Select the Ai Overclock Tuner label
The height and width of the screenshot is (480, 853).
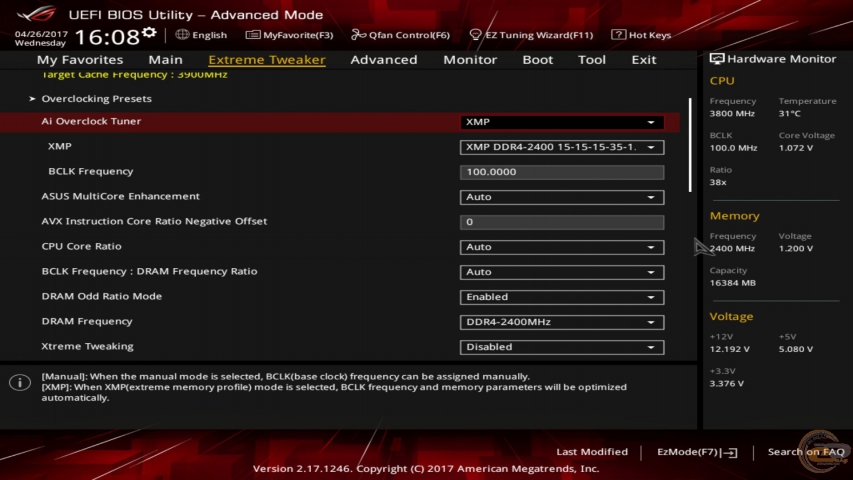point(91,121)
